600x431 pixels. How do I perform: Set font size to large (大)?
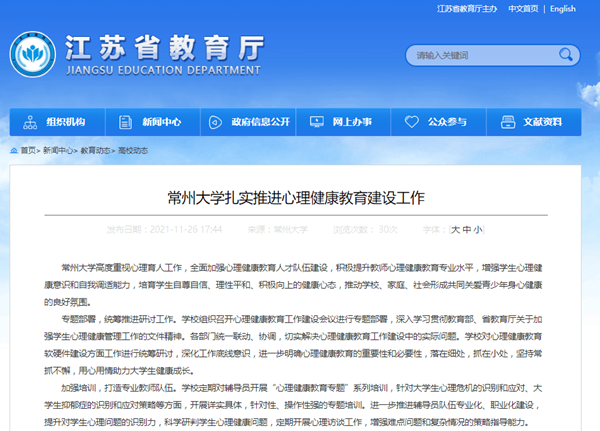(x=456, y=229)
